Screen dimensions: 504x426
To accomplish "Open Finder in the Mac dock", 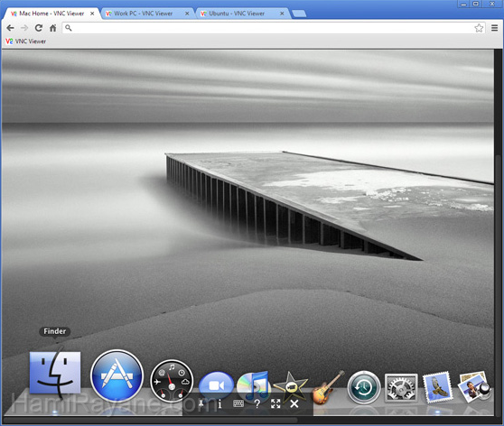I will pyautogui.click(x=55, y=373).
